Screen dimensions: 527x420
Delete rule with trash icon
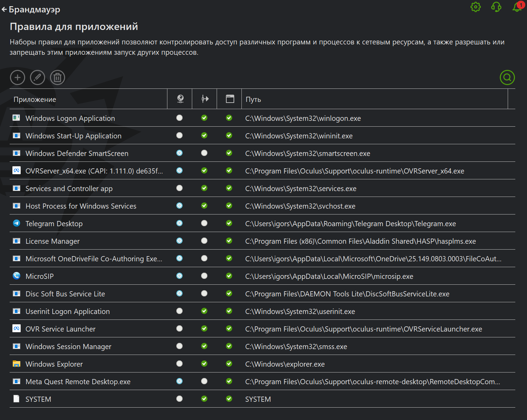tap(58, 77)
